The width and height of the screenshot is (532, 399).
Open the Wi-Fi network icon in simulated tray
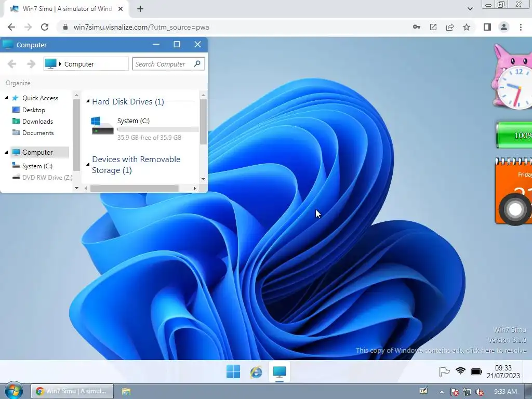(460, 371)
